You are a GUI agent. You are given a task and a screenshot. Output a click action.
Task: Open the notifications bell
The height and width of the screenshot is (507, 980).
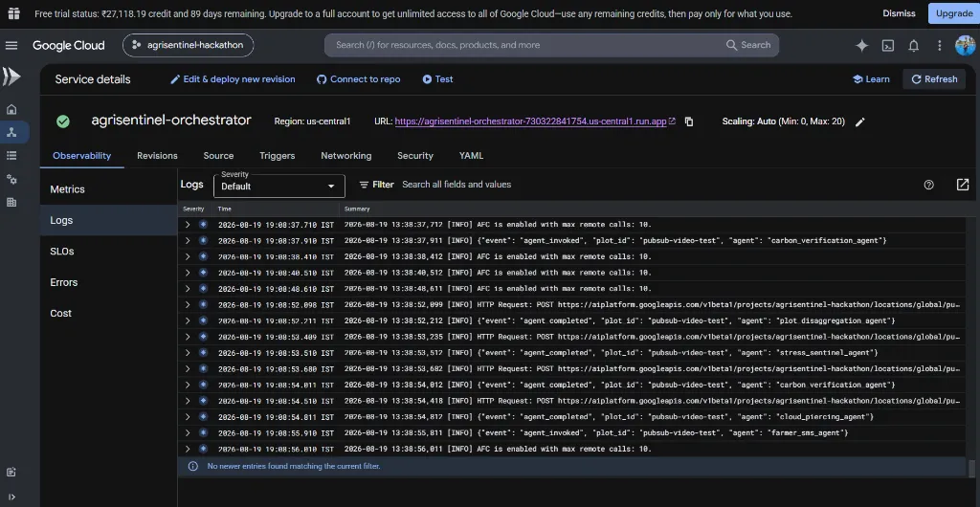913,46
